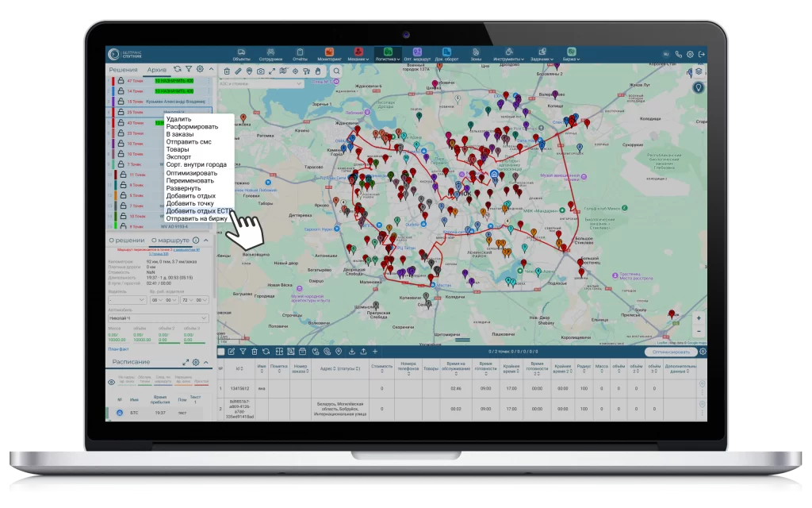This screenshot has height=508, width=812.
Task: Open the Автомобиль vehicle dropdown
Action: [x=157, y=318]
